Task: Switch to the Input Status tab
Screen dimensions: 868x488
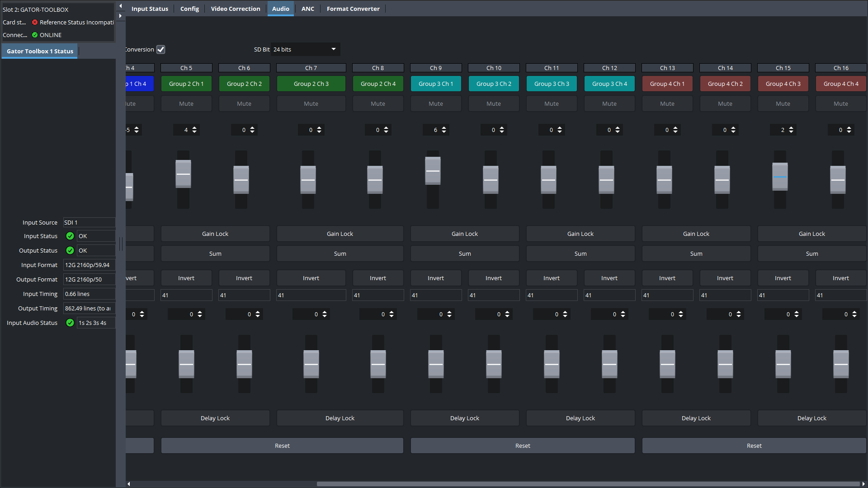Action: 150,9
